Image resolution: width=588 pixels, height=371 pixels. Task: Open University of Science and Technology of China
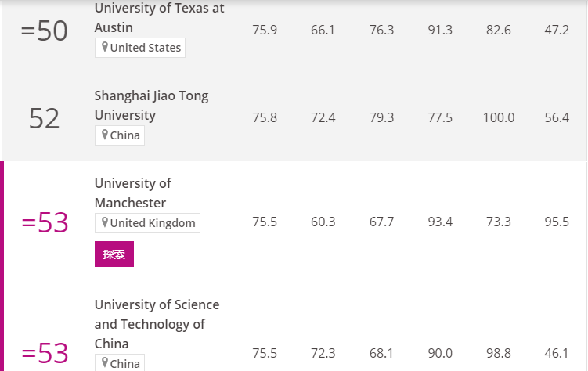(x=157, y=324)
